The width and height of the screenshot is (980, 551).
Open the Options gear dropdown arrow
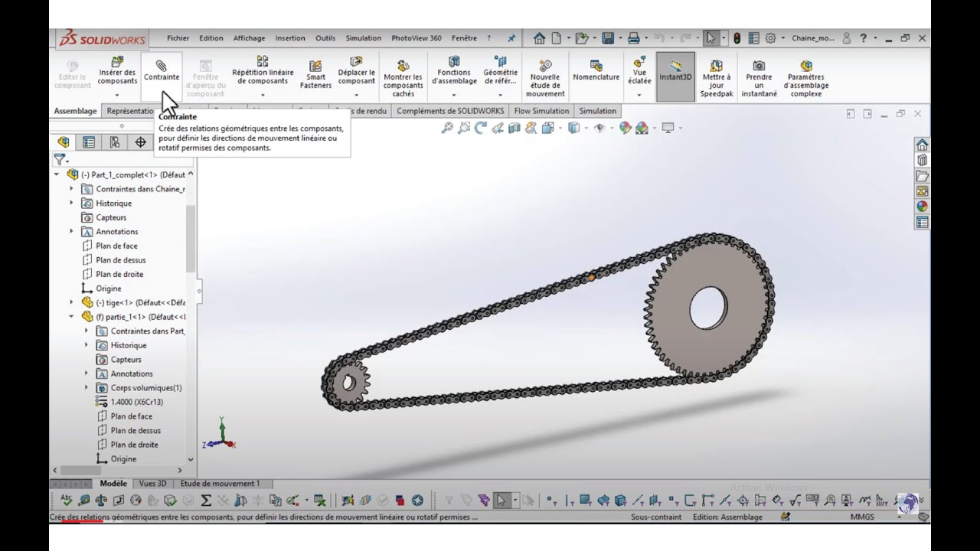(x=782, y=38)
